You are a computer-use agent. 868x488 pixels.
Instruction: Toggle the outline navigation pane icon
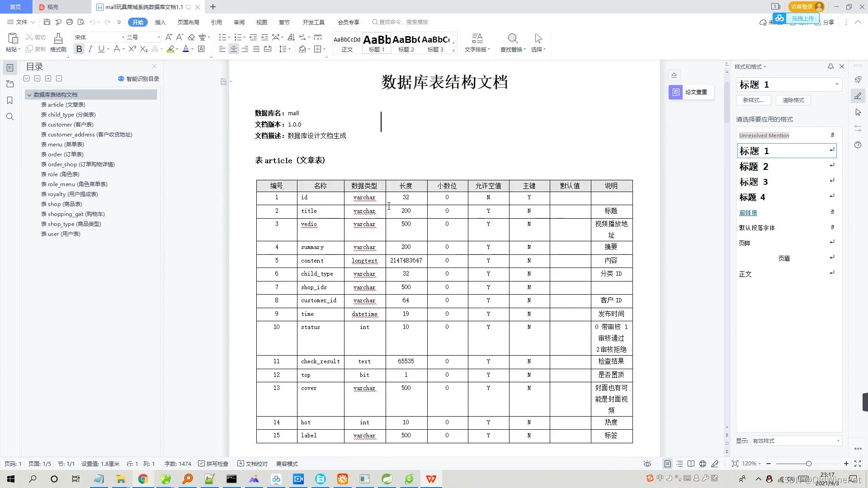pyautogui.click(x=10, y=68)
